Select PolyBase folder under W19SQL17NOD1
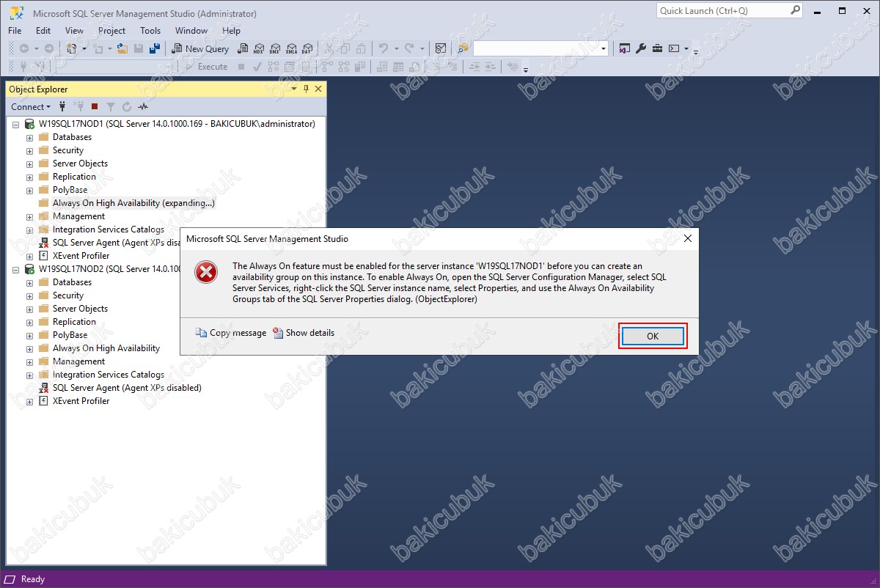Screen dimensions: 880x588 pyautogui.click(x=70, y=190)
